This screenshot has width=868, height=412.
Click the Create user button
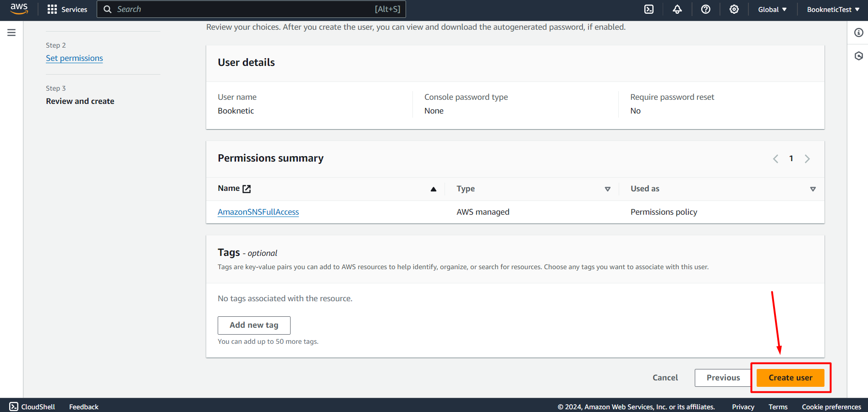coord(790,378)
